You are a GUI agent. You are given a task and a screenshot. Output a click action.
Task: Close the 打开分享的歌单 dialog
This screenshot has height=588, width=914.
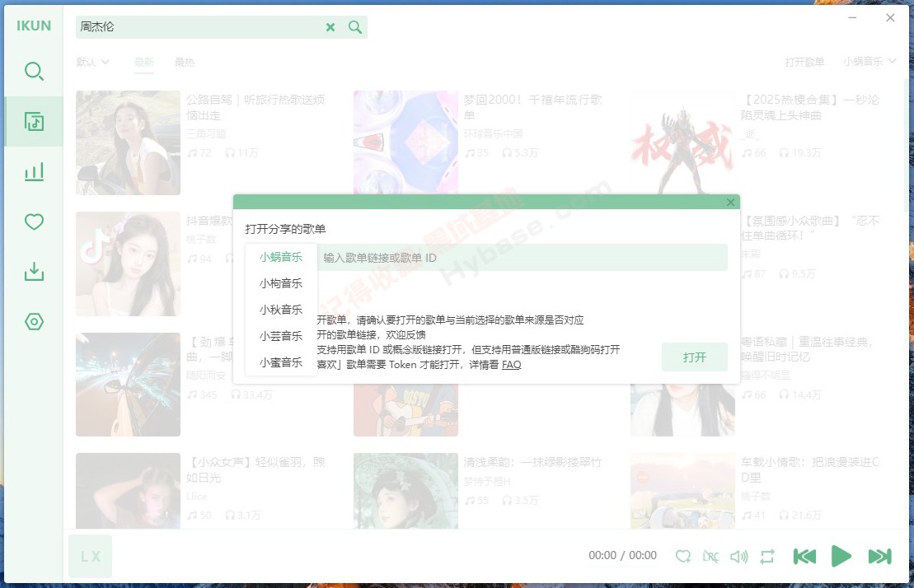[730, 202]
